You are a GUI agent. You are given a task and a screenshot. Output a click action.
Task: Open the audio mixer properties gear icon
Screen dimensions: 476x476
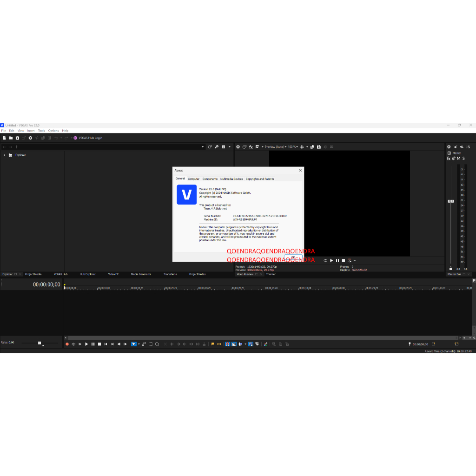pyautogui.click(x=449, y=147)
